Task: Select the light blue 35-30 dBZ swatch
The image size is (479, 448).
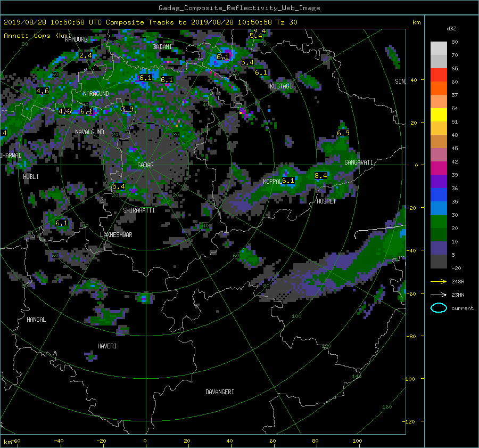Action: (439, 208)
